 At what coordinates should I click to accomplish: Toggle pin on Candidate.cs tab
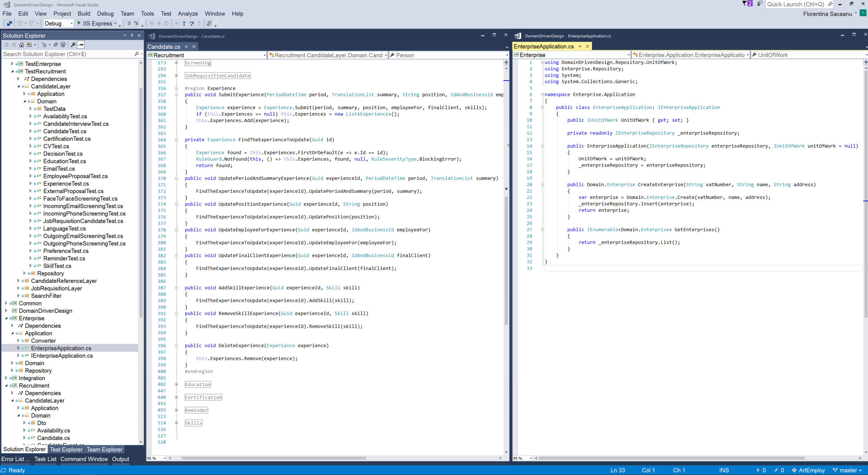coord(186,47)
